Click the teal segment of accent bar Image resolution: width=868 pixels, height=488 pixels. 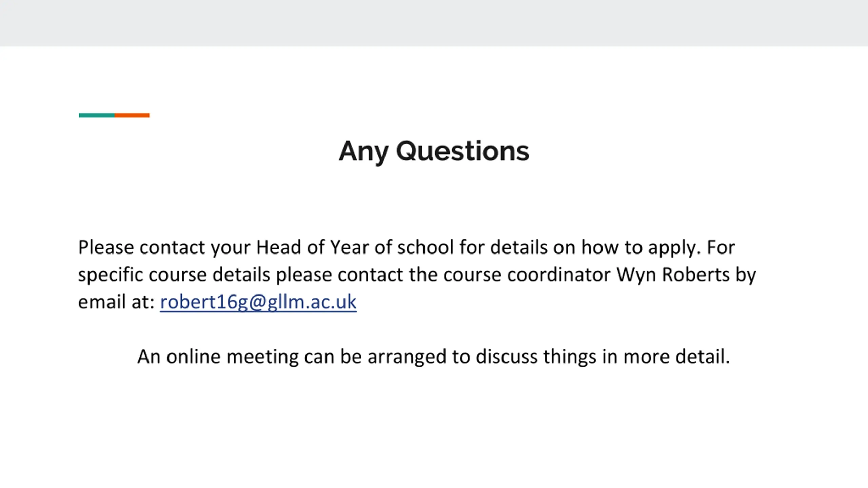pos(97,115)
